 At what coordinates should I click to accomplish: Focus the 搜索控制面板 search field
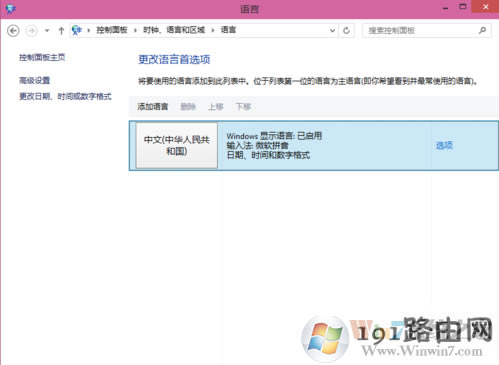427,31
